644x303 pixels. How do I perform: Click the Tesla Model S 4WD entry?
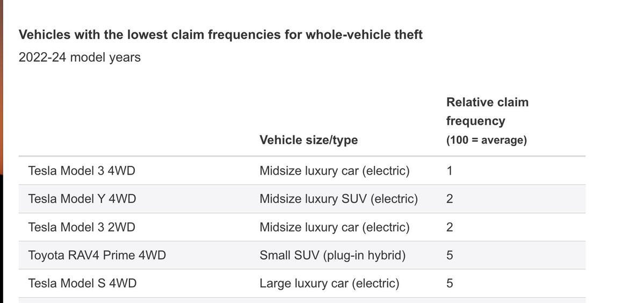click(82, 284)
